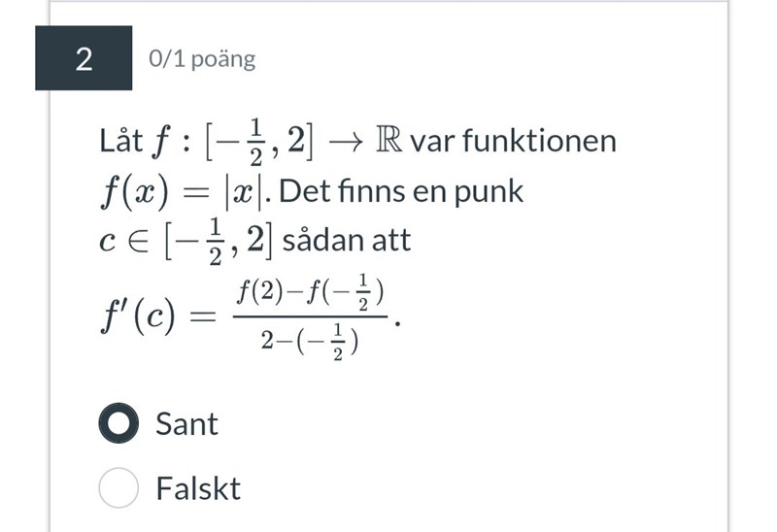Select the Sant radio button
Image resolution: width=777 pixels, height=532 pixels.
[x=118, y=424]
